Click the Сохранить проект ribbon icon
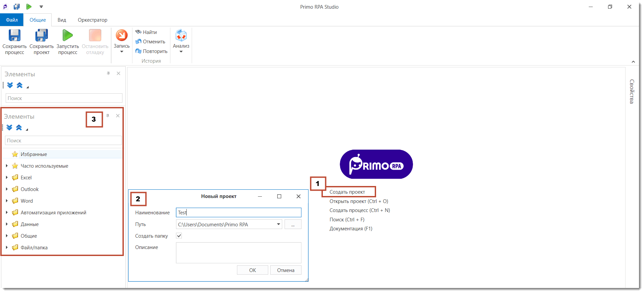This screenshot has height=293, width=644. (42, 35)
